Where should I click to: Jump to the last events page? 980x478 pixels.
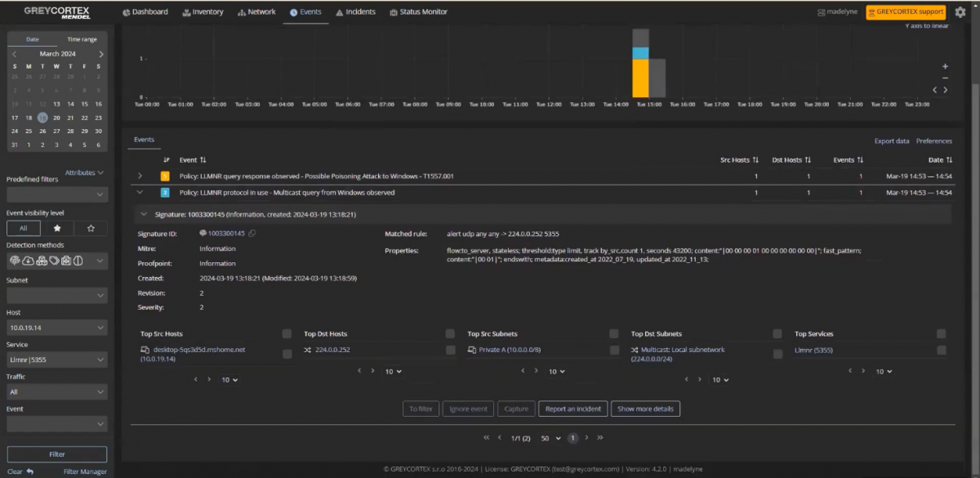[600, 438]
